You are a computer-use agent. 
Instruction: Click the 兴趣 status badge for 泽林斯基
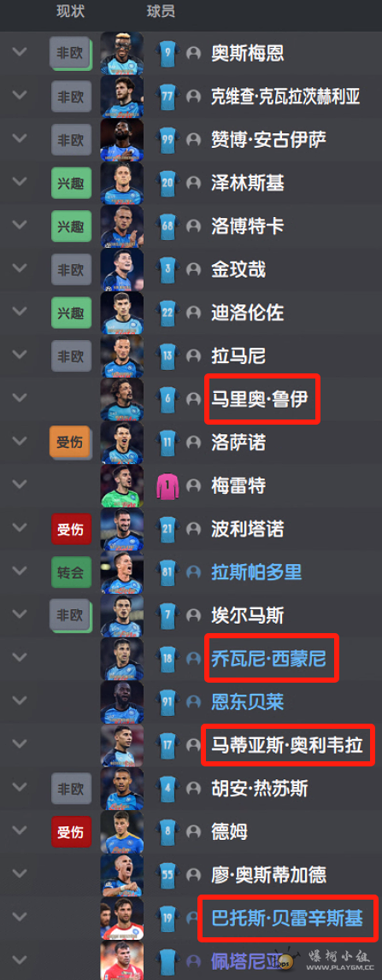click(71, 183)
